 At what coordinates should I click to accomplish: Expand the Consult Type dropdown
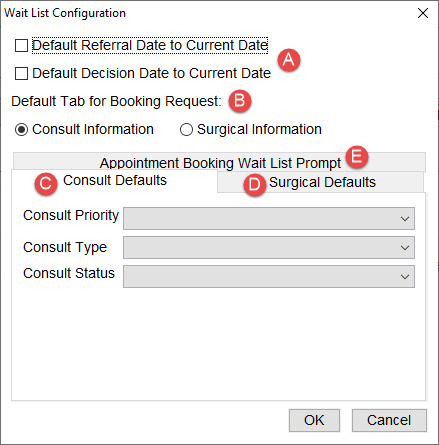269,248
